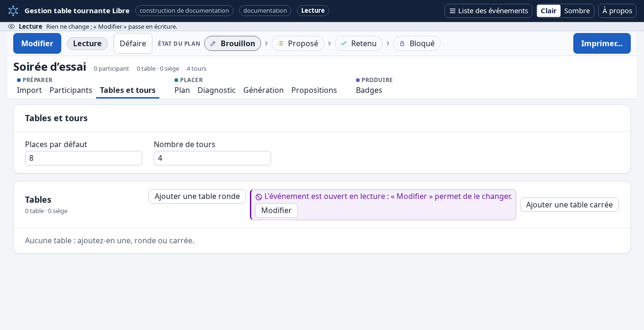Click the prohibited icon in purple notice
Viewport: 644px width, 330px height.
coord(259,197)
